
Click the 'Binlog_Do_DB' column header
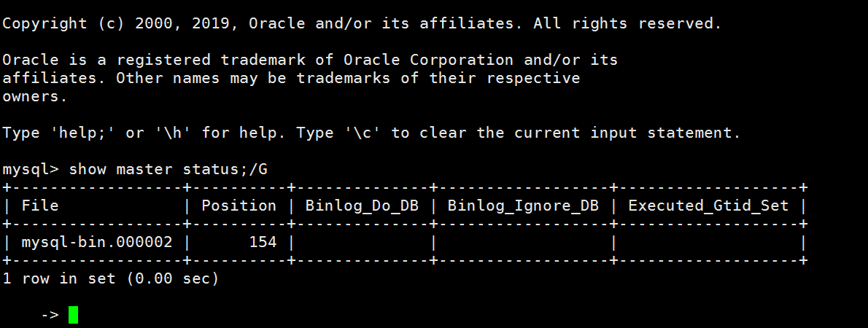coord(362,206)
